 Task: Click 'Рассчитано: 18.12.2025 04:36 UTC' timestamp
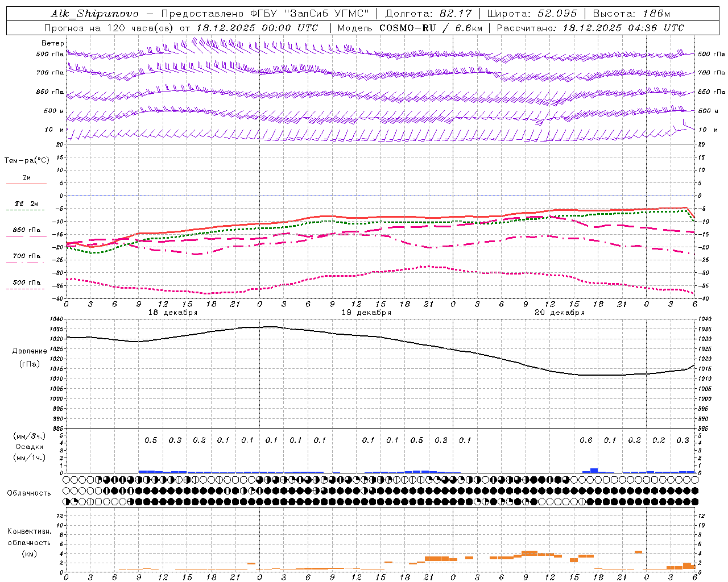point(590,28)
